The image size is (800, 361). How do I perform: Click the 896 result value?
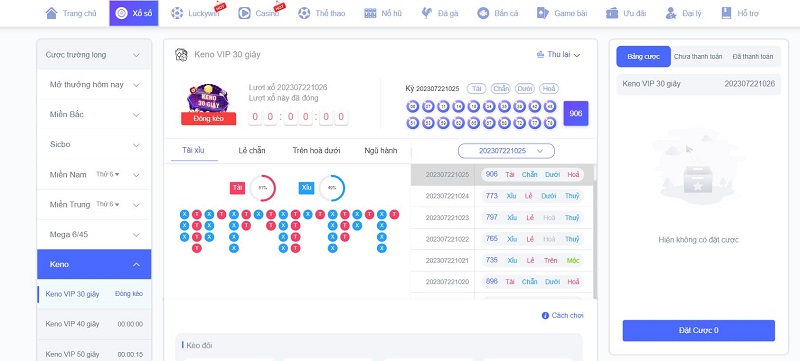tap(491, 281)
